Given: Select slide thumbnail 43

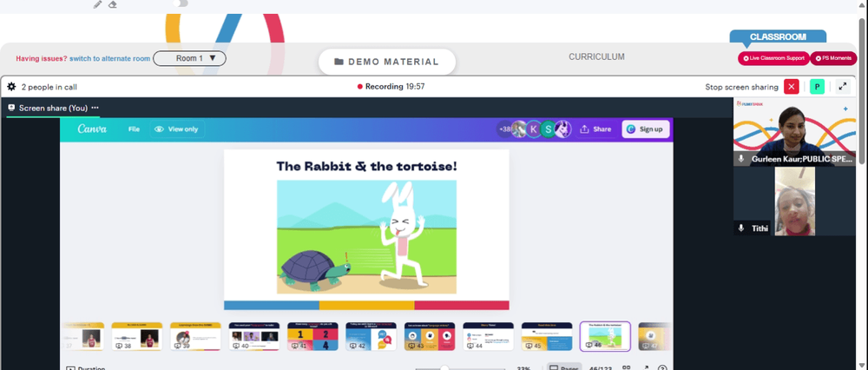Looking at the screenshot, I should click(430, 336).
